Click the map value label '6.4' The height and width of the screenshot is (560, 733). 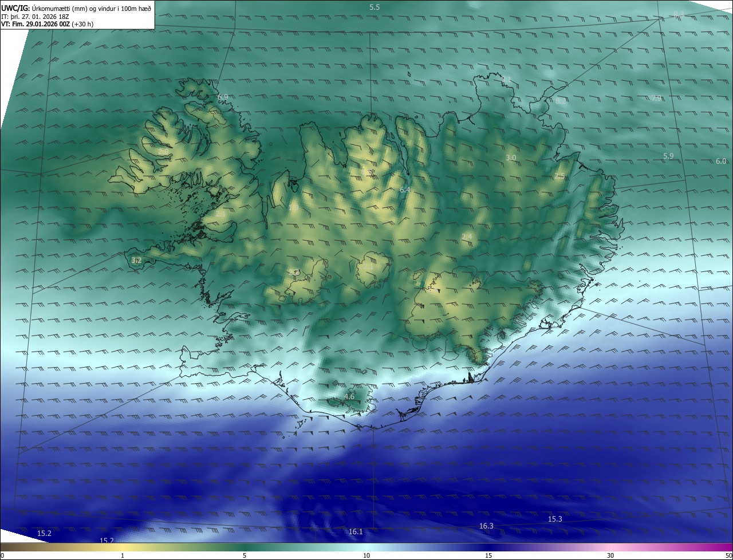point(405,190)
